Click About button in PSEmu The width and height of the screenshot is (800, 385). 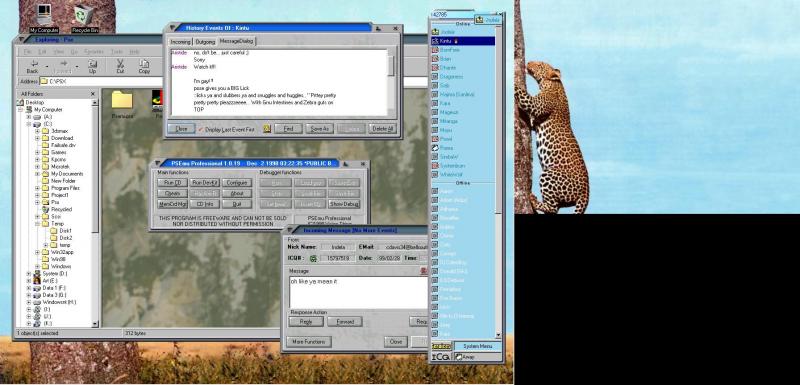[237, 193]
